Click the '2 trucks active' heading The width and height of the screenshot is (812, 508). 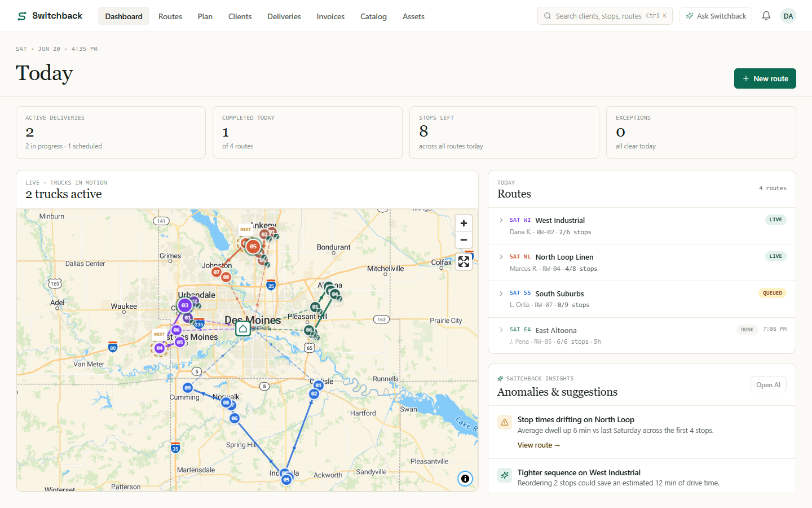click(x=64, y=194)
